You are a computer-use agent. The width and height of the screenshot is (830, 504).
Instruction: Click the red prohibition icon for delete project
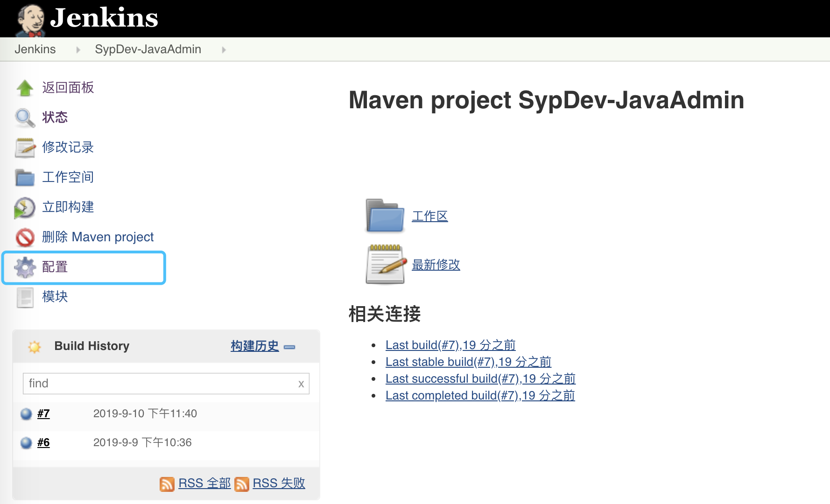point(25,238)
